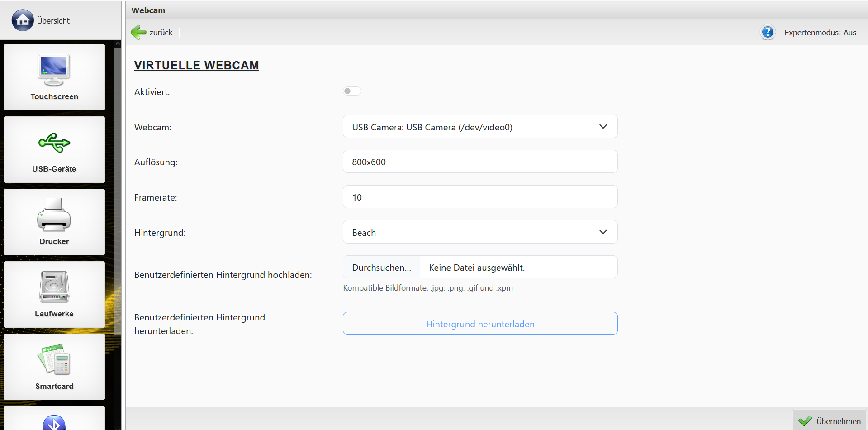Image resolution: width=868 pixels, height=430 pixels.
Task: Click the green checkmark on Übernehmen
Action: [805, 421]
